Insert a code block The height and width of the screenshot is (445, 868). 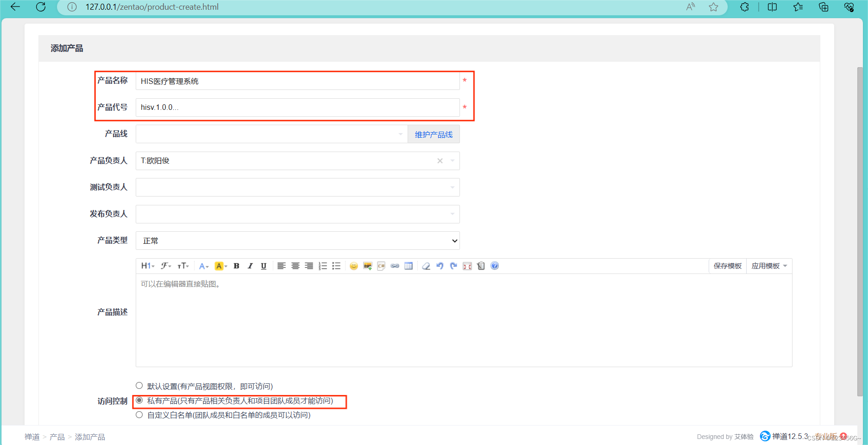381,266
